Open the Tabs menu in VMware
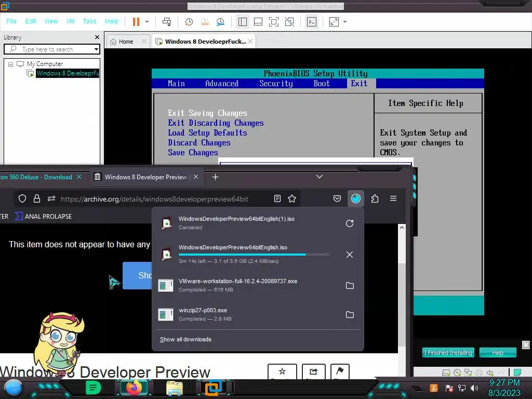This screenshot has width=532, height=399. pyautogui.click(x=89, y=21)
